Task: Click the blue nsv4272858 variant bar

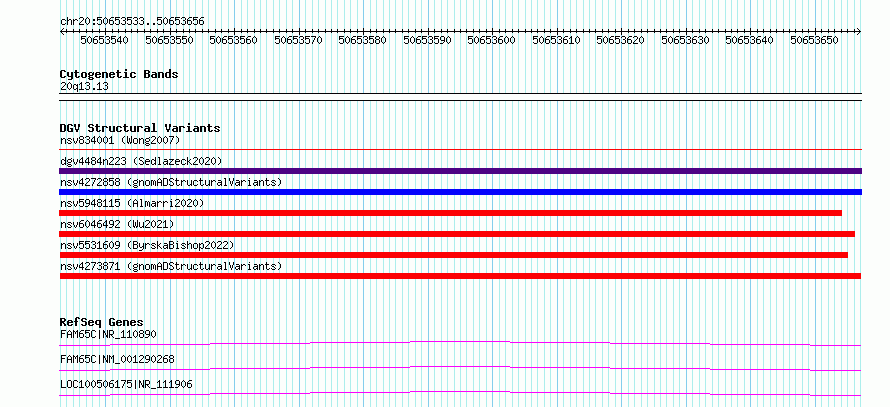Action: tap(460, 192)
